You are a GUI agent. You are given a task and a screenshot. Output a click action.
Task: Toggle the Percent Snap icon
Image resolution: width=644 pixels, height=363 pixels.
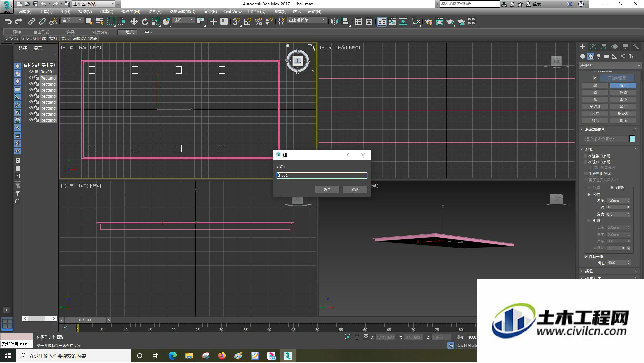258,22
